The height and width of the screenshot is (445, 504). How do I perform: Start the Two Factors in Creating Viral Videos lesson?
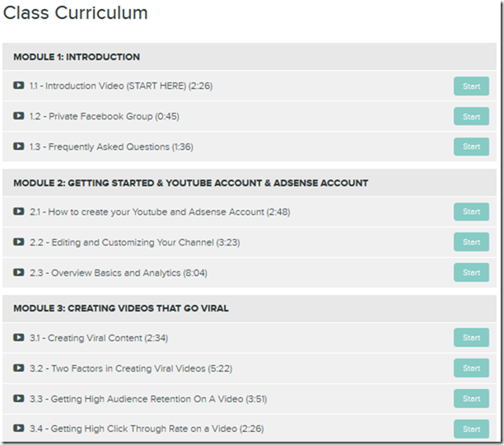[x=470, y=368]
